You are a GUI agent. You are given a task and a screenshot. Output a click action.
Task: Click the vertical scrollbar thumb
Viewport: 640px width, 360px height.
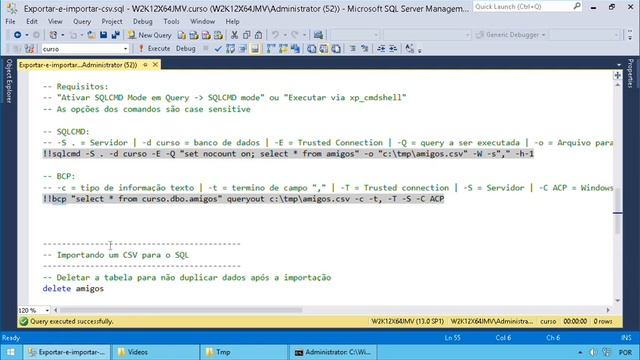click(618, 212)
